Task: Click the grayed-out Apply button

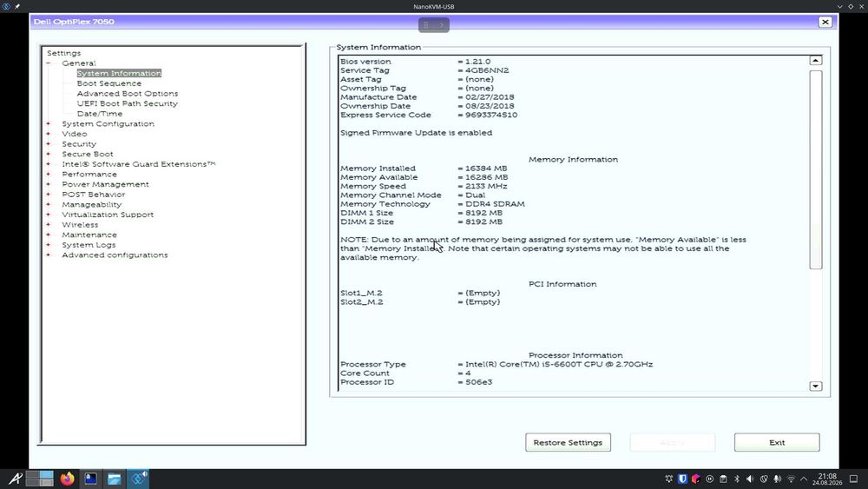Action: (x=673, y=442)
